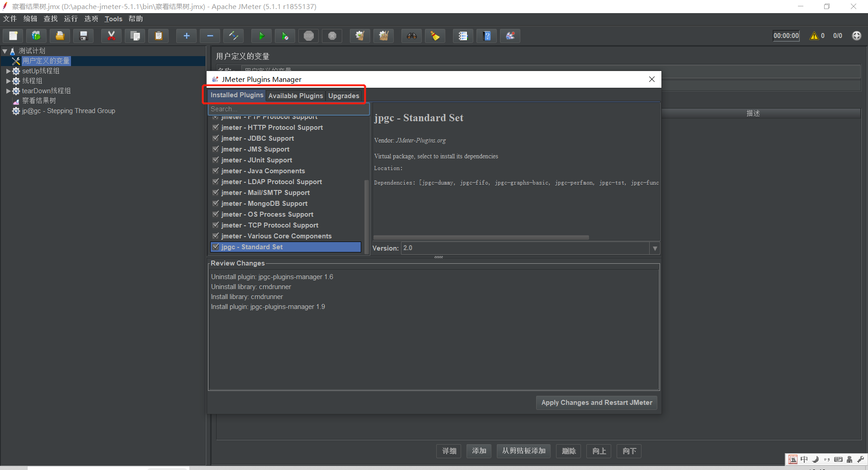Click the plugin description horizontal scrollbar
Viewport: 868px width, 470px height.
pos(481,237)
